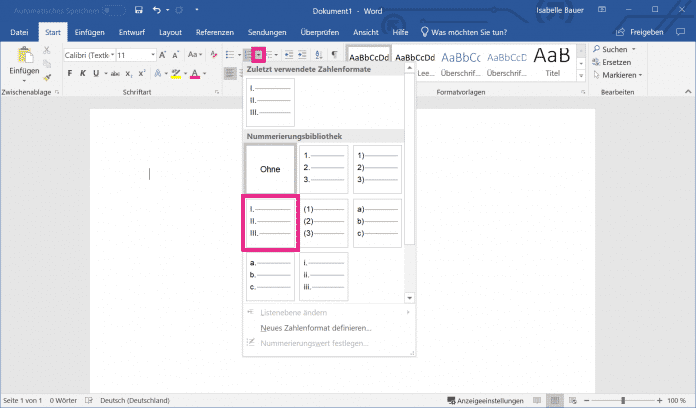Open the Calibri font name dropdown

pos(88,55)
